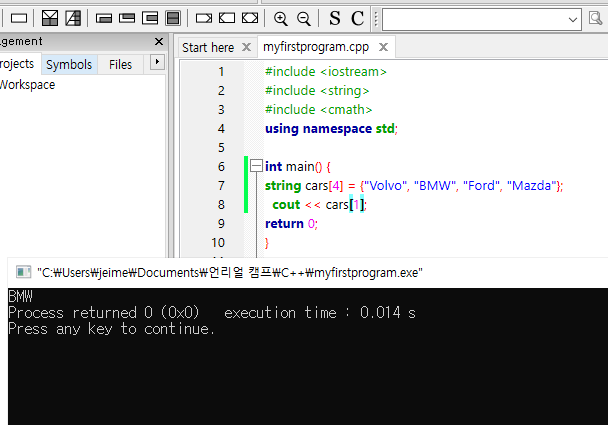The width and height of the screenshot is (608, 425).
Task: Click the right-pointing arrow rectangle icon
Action: 204,18
